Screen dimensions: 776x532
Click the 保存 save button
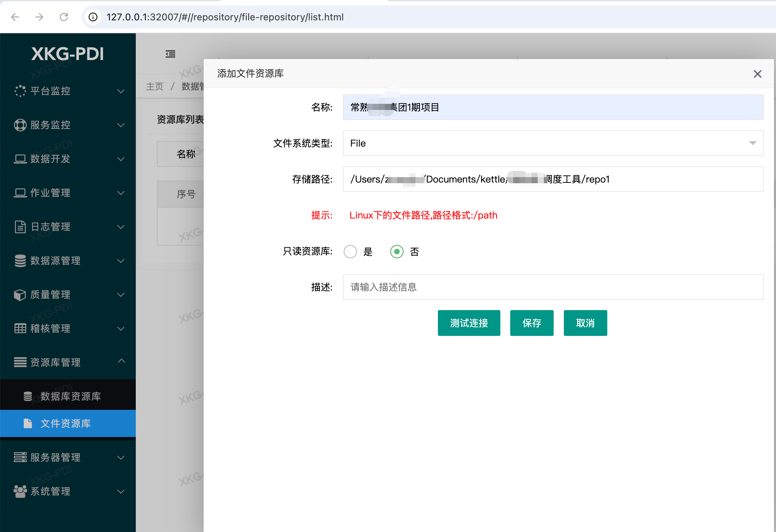pyautogui.click(x=532, y=323)
